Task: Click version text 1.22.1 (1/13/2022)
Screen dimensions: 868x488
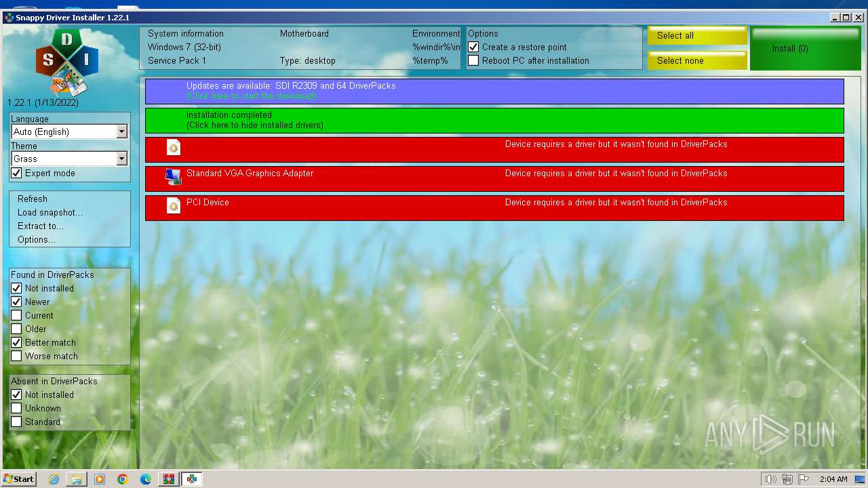Action: point(43,103)
